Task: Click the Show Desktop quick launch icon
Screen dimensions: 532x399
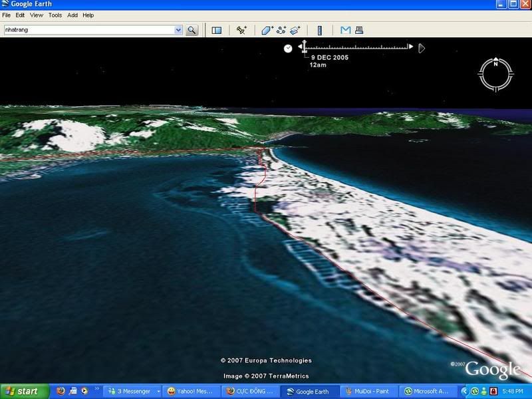Action: pos(73,391)
